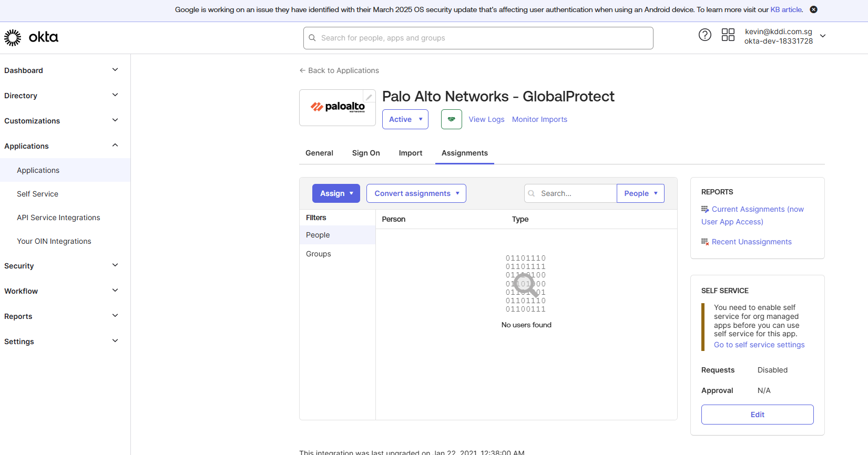Image resolution: width=868 pixels, height=455 pixels.
Task: Click the kevin@kddi.com.sg account name
Action: (778, 32)
